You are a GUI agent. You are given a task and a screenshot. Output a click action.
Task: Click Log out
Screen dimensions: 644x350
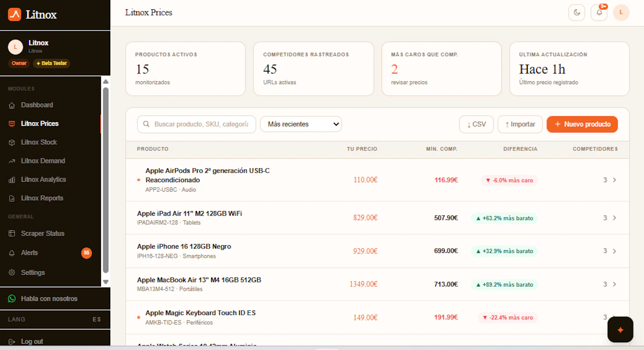[x=32, y=342]
